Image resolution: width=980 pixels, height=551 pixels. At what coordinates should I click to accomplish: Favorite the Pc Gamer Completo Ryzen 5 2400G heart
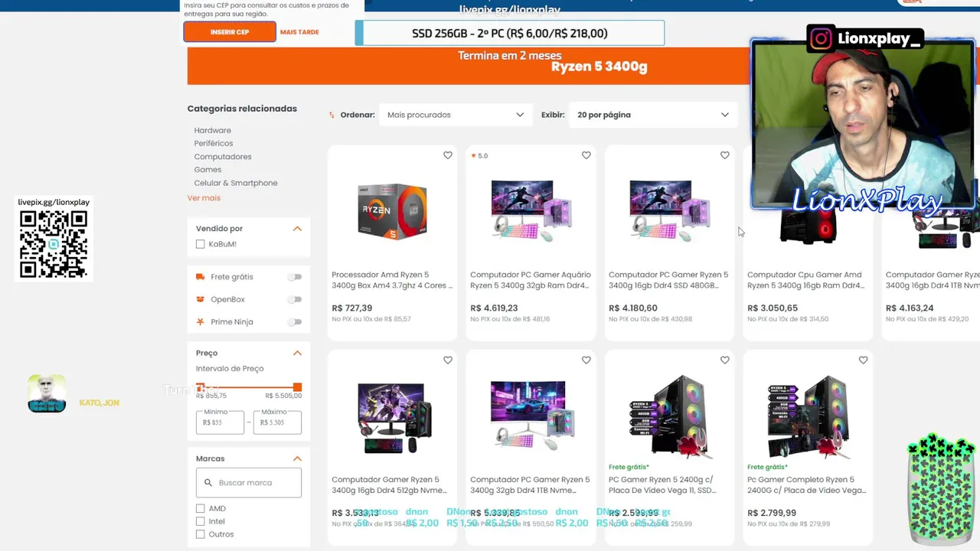[x=864, y=360]
